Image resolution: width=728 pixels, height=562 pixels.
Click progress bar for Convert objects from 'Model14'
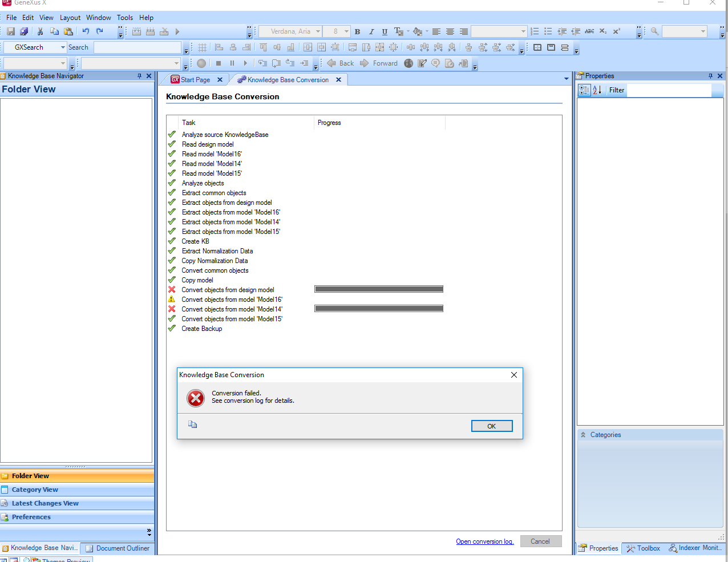379,309
